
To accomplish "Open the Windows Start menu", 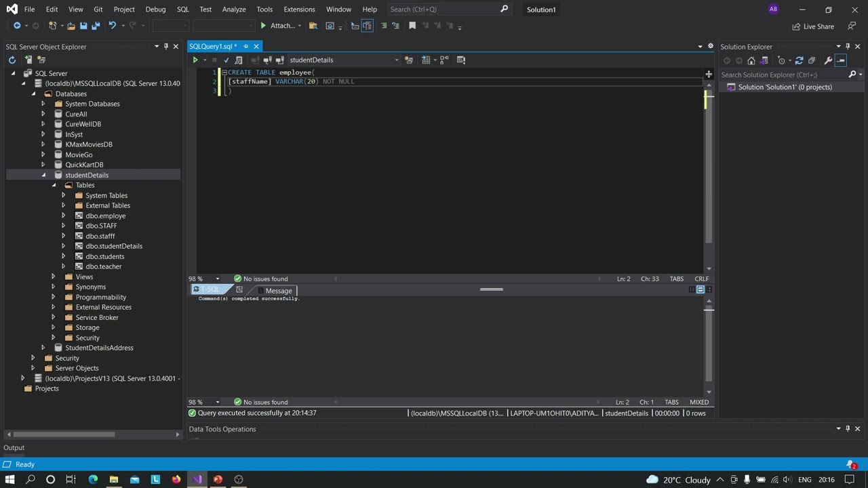I will [x=9, y=479].
